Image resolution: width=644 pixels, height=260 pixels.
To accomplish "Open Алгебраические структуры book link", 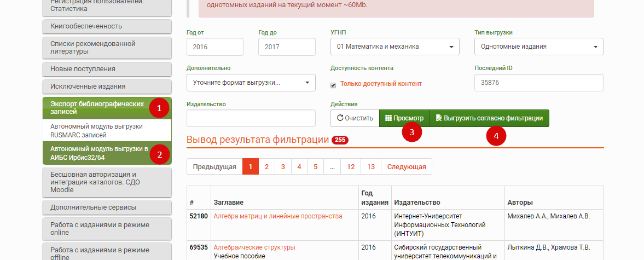I will tap(254, 247).
